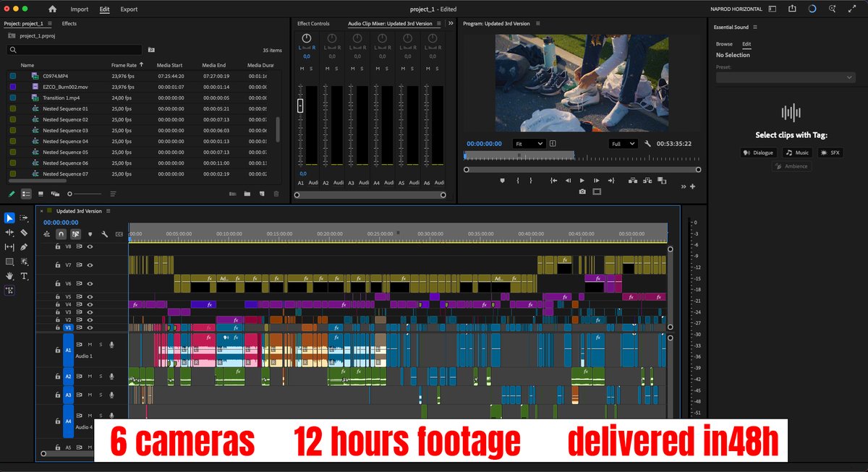The image size is (868, 472).
Task: Toggle snapping with the magnet icon
Action: tap(61, 234)
